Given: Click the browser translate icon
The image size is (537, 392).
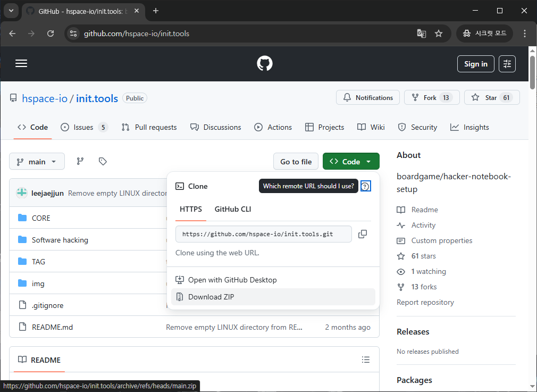Looking at the screenshot, I should [421, 34].
